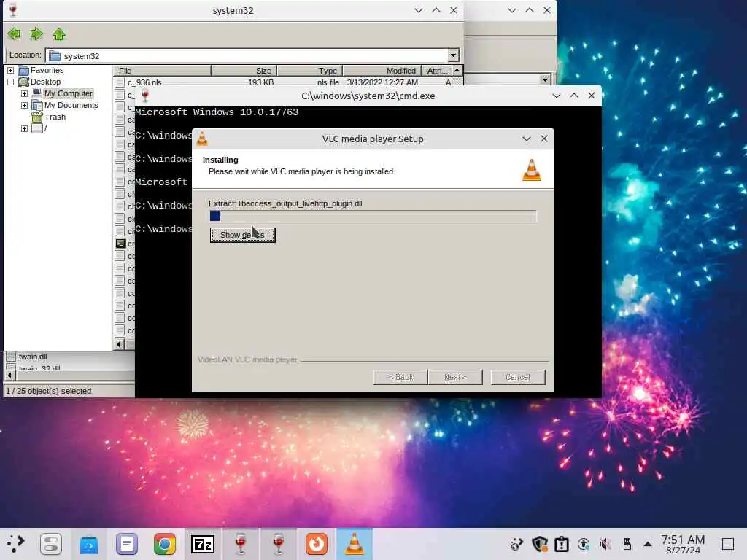Sort by the Attri... column header

click(x=437, y=71)
